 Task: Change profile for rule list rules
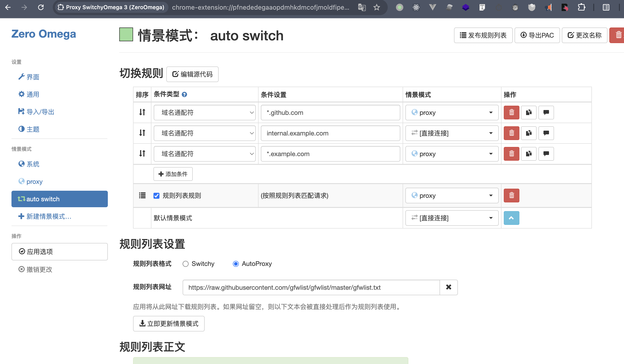tap(452, 196)
